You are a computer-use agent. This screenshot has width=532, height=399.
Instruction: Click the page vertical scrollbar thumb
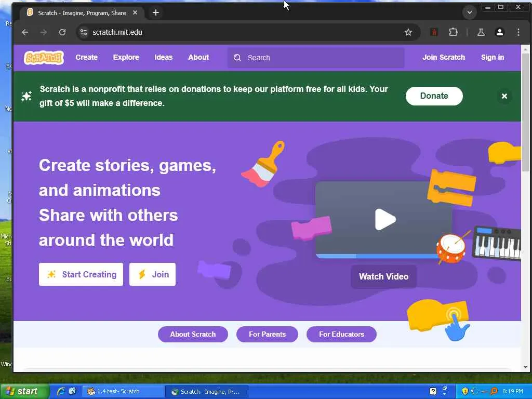pyautogui.click(x=525, y=112)
